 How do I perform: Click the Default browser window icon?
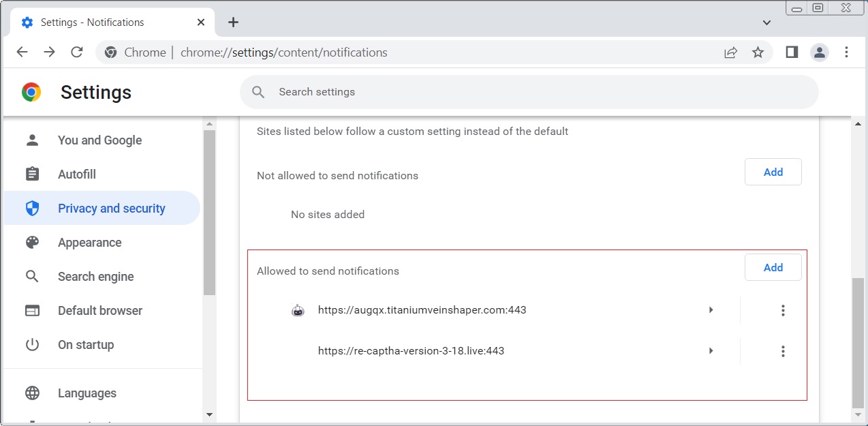tap(32, 310)
